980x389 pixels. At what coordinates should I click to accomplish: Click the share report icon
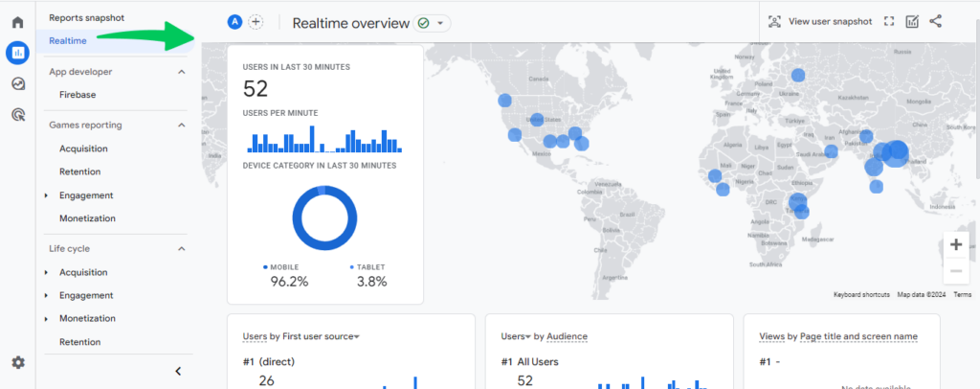pyautogui.click(x=935, y=22)
